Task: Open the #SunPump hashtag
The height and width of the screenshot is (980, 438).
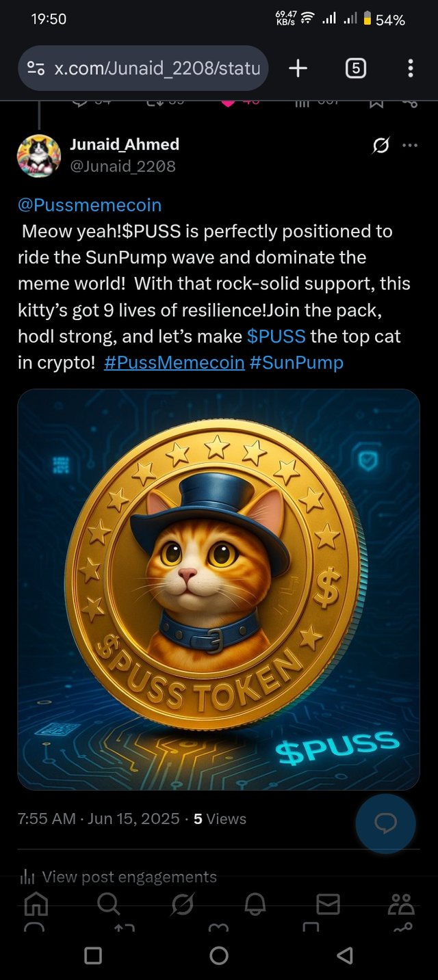Action: (x=296, y=362)
